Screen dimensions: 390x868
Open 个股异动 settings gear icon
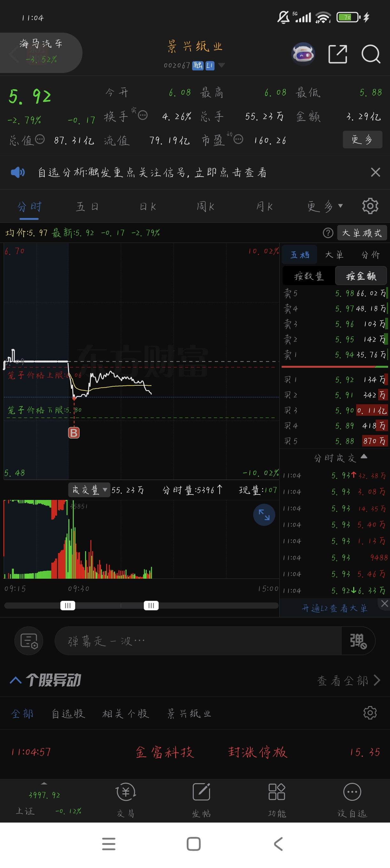coord(370,713)
